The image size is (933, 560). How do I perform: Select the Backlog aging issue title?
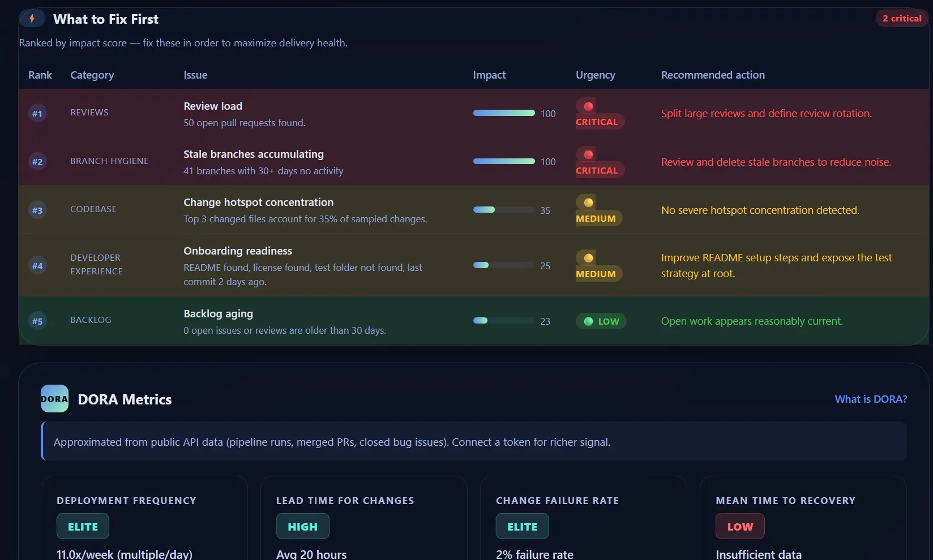point(219,313)
